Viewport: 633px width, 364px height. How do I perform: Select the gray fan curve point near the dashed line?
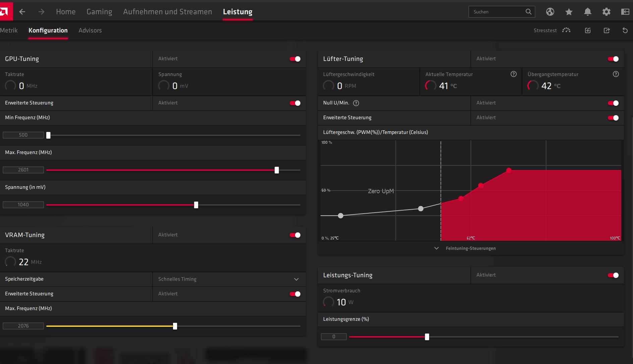(421, 209)
